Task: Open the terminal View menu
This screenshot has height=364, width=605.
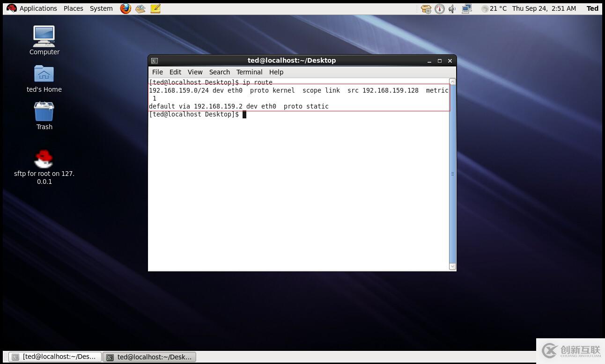Action: pos(195,72)
